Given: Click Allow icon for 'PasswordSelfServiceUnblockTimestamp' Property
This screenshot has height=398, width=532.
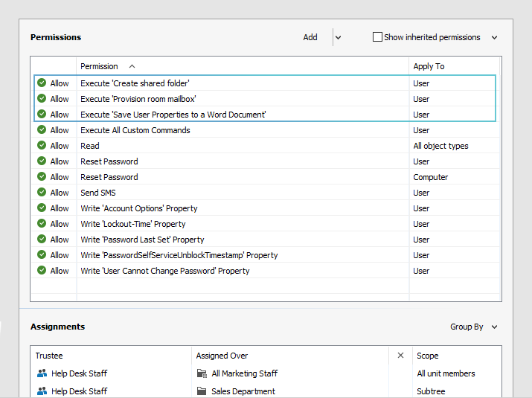Looking at the screenshot, I should tap(42, 254).
